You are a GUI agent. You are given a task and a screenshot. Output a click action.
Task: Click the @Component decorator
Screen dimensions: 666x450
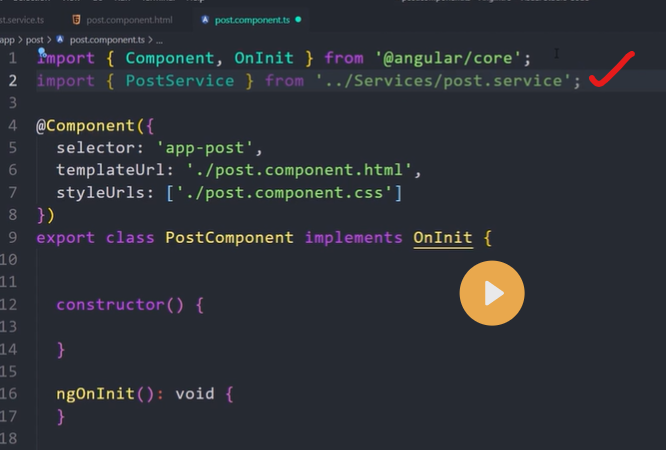[x=90, y=126]
